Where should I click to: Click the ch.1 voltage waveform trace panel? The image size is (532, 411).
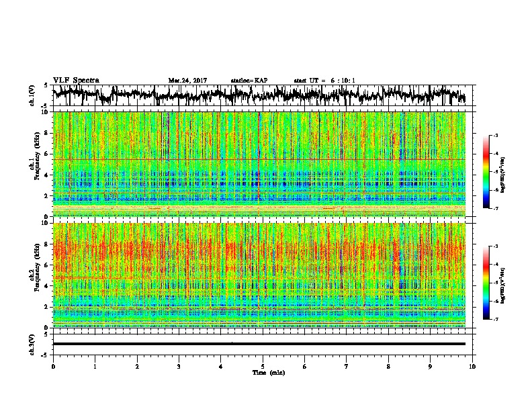[x=263, y=95]
